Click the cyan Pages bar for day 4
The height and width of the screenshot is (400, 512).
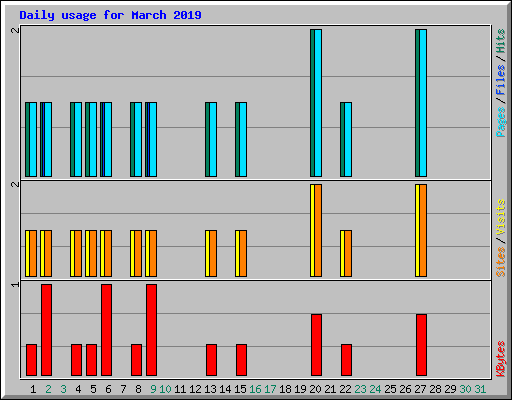point(78,139)
